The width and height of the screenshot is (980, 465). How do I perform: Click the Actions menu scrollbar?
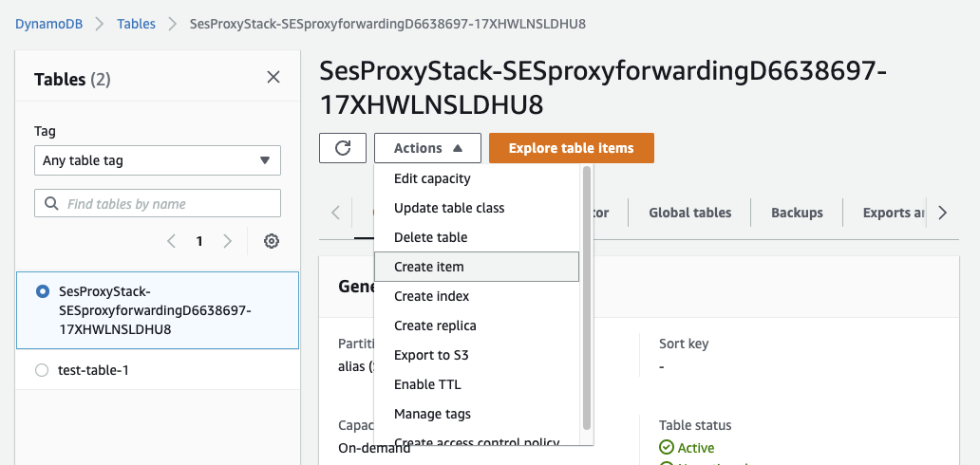coord(586,298)
